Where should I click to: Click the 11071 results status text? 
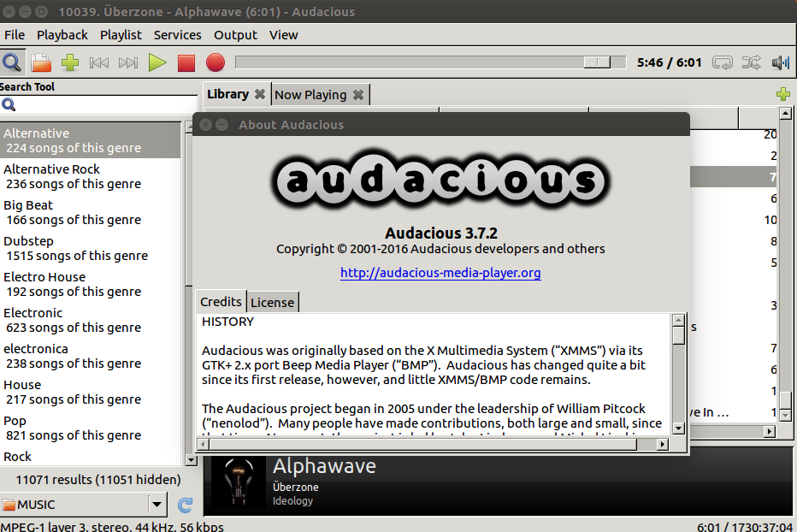point(98,480)
